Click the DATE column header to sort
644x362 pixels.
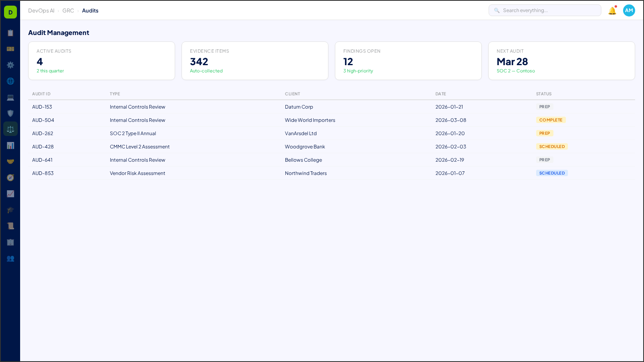(440, 94)
